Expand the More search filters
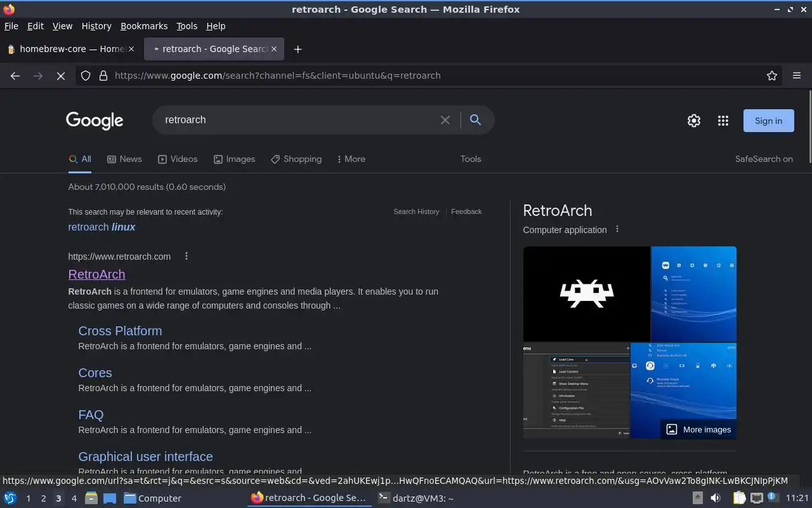This screenshot has width=812, height=508. (x=351, y=159)
